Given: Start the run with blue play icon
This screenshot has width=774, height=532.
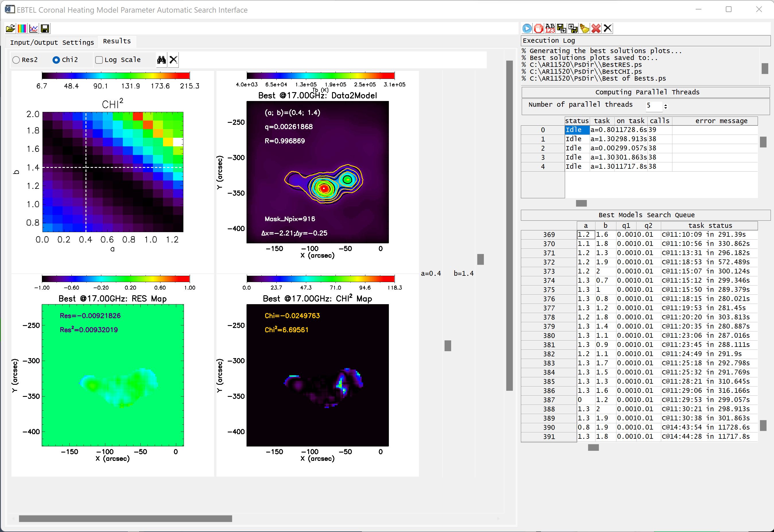Looking at the screenshot, I should coord(527,29).
